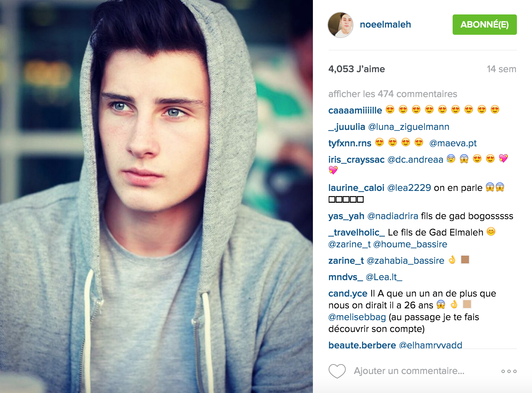Visit the @nadiadrira mention
Screen dimensions: 532x393
coord(393,216)
